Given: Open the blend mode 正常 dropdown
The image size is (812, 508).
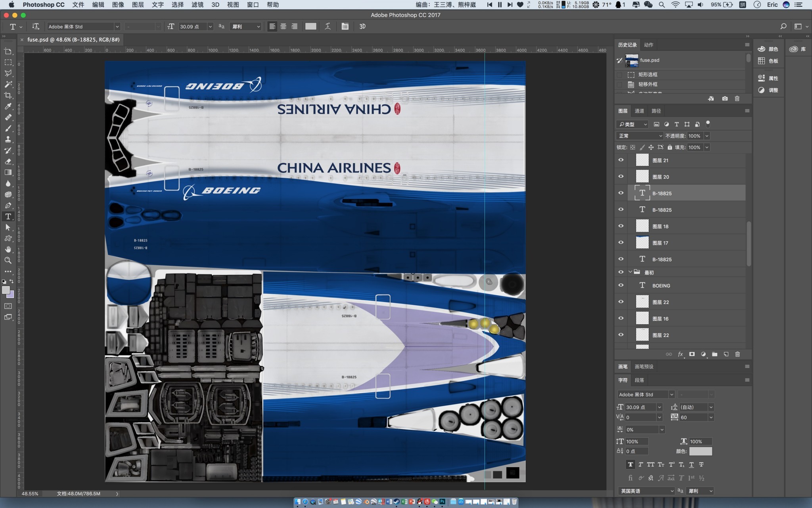Looking at the screenshot, I should [x=640, y=136].
